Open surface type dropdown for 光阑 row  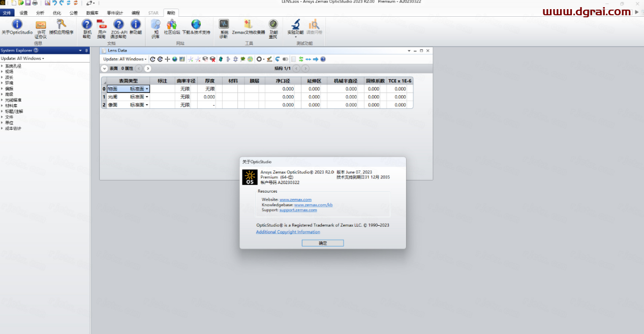(147, 97)
